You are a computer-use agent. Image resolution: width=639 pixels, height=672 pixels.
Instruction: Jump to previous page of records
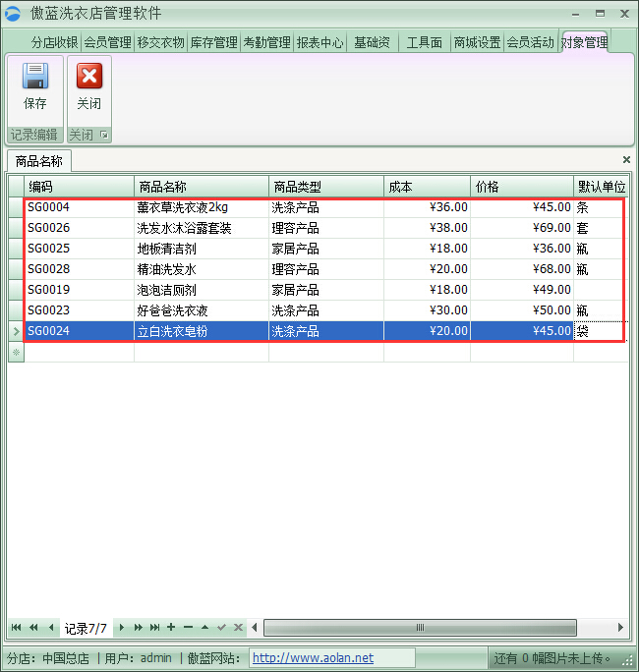pyautogui.click(x=33, y=628)
